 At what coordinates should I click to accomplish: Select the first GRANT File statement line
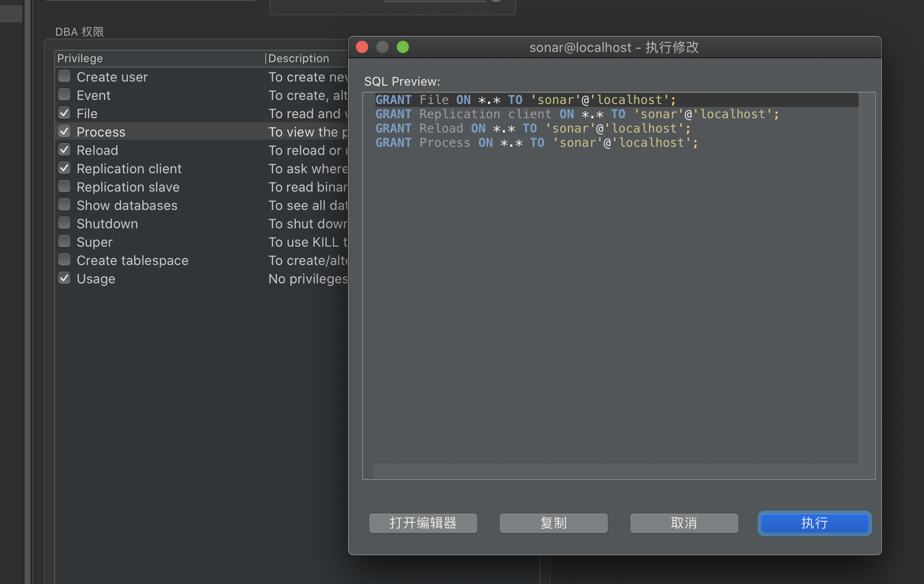point(525,100)
